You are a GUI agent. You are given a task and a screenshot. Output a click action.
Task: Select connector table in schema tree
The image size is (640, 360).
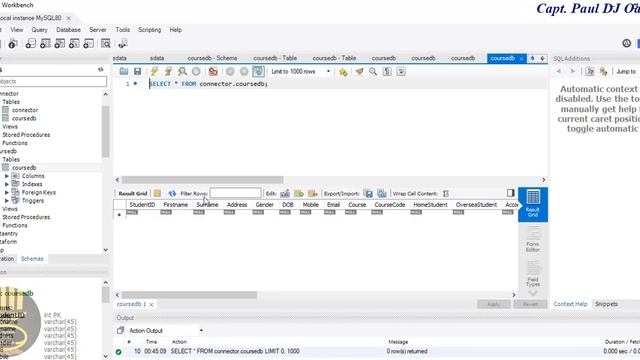pyautogui.click(x=24, y=110)
